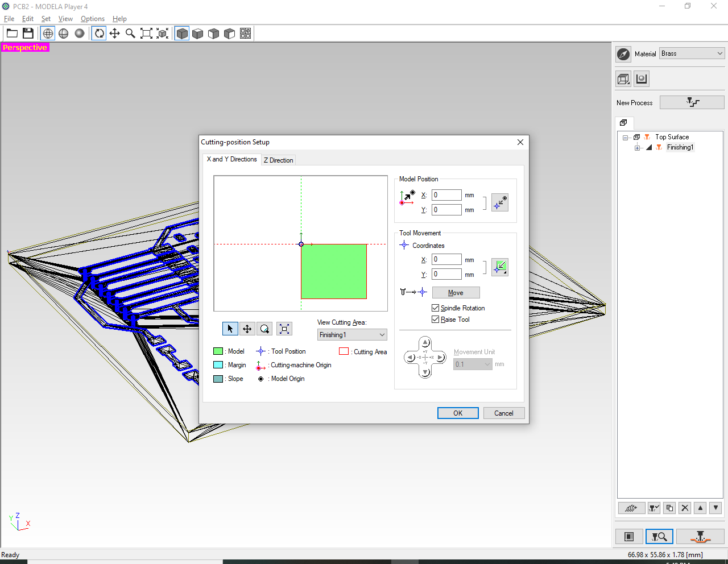Click the New Process button

[692, 102]
